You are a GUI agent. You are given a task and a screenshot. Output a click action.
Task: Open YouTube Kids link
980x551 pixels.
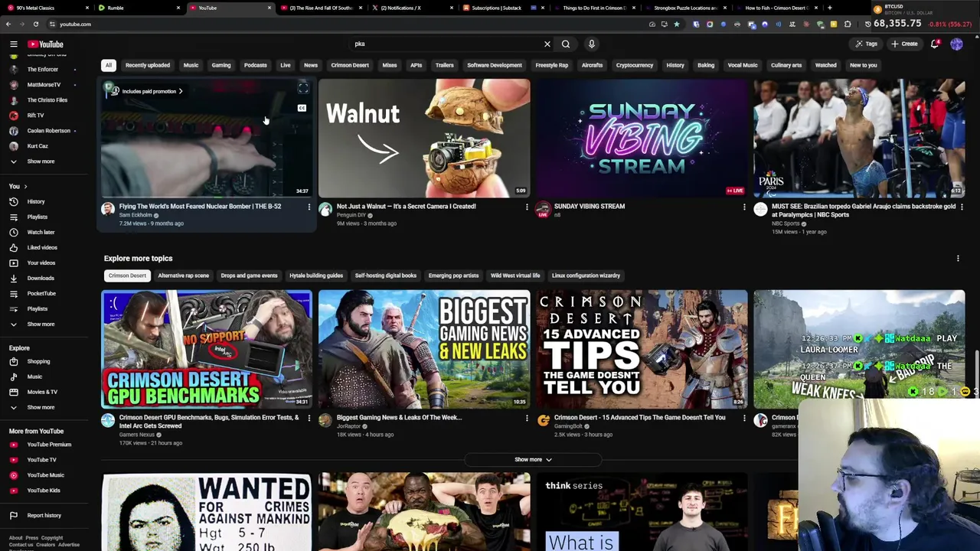44,491
